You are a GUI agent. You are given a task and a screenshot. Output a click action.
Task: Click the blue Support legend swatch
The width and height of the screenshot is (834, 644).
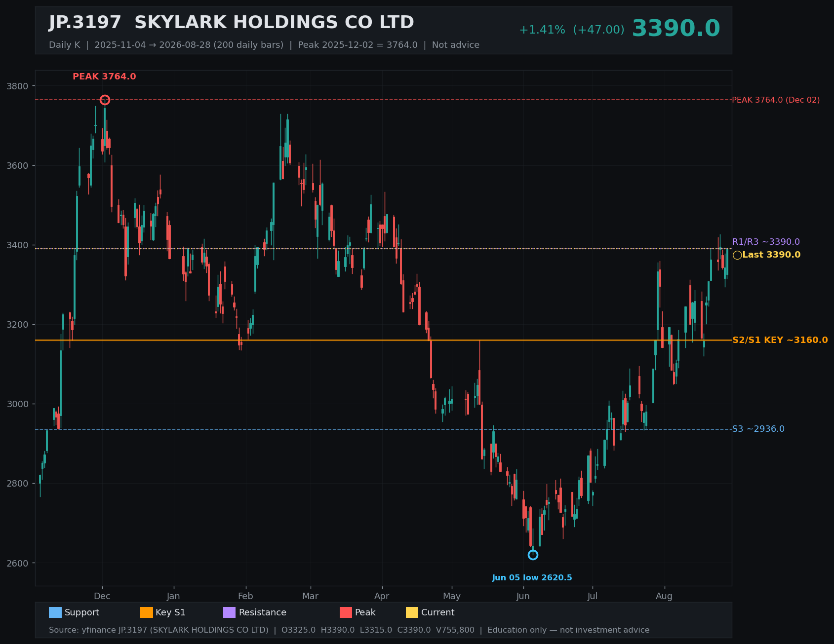55,612
